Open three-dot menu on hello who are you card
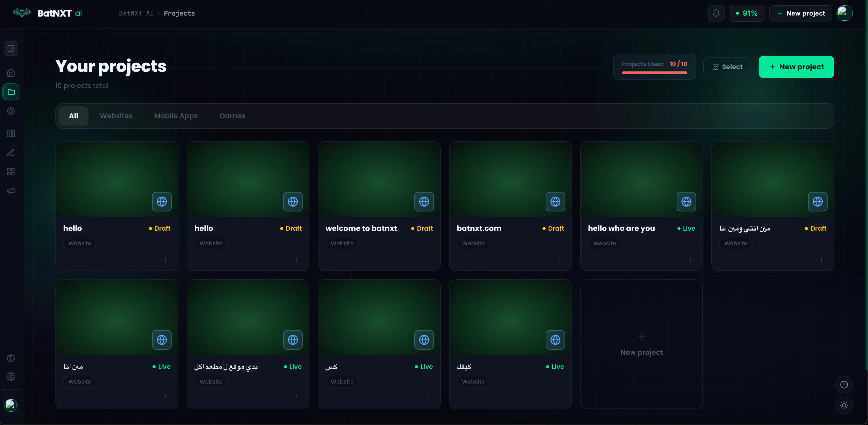 (690, 259)
